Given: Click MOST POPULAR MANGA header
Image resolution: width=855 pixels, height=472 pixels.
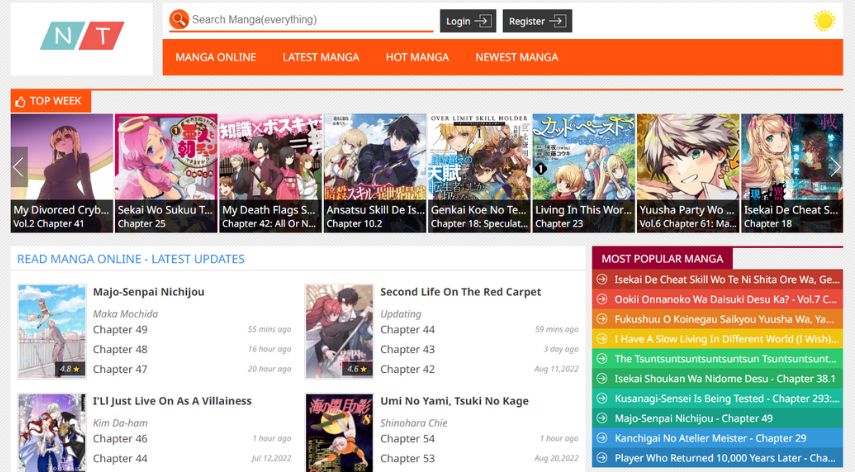Looking at the screenshot, I should pyautogui.click(x=662, y=259).
